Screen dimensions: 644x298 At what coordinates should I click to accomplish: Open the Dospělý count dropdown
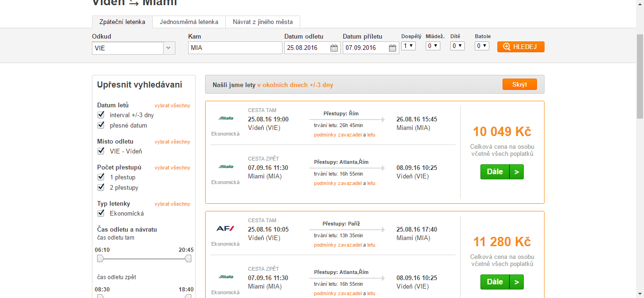[x=408, y=46]
